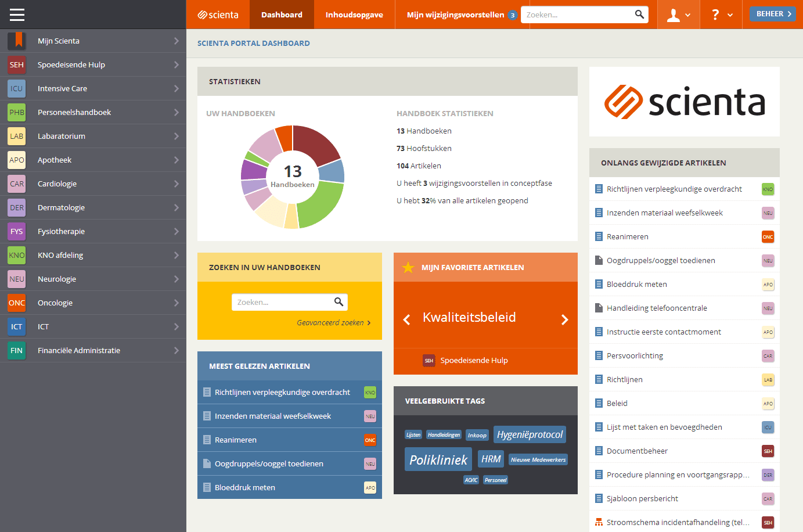803x532 pixels.
Task: Click the ICU handbook icon in the sidebar
Action: tap(17, 88)
